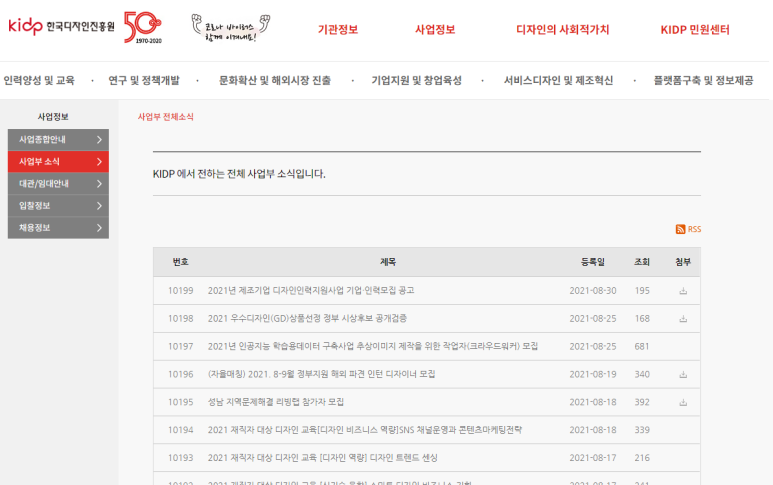Click post number 10199

click(180, 291)
